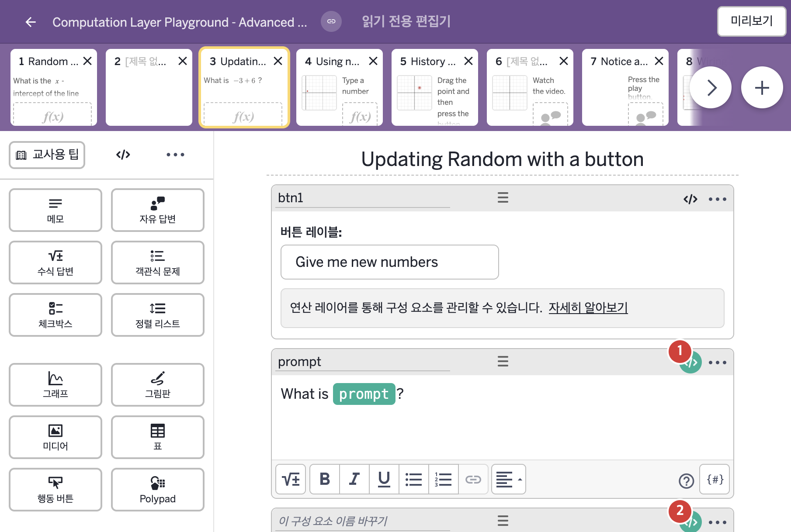Add a 미디어 media component

coord(56,437)
